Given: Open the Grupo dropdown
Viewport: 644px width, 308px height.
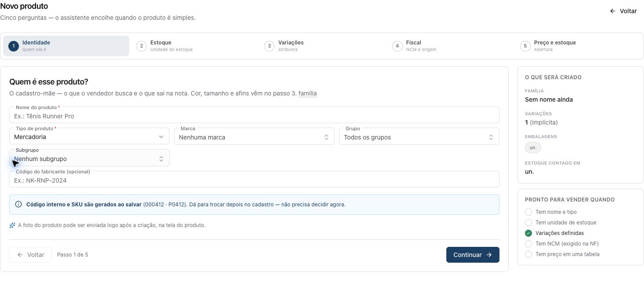Looking at the screenshot, I should [x=419, y=136].
